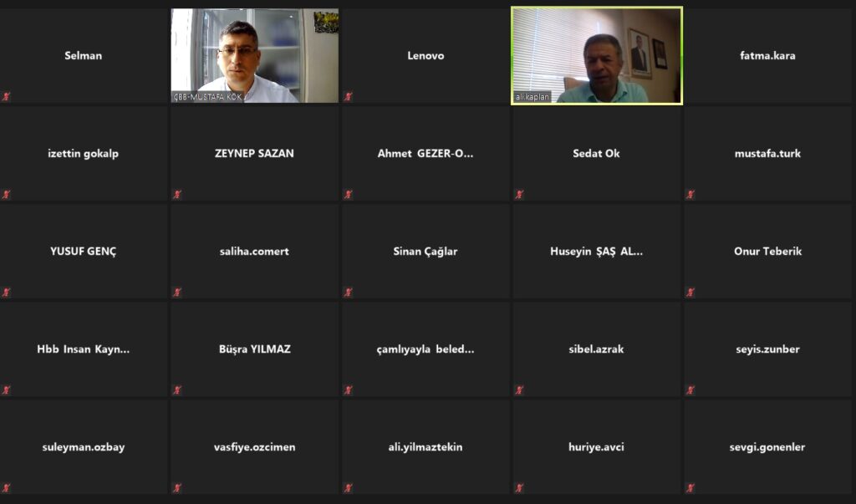Click muted mic icon on Sedat Ok tile
856x504 pixels.
[519, 195]
